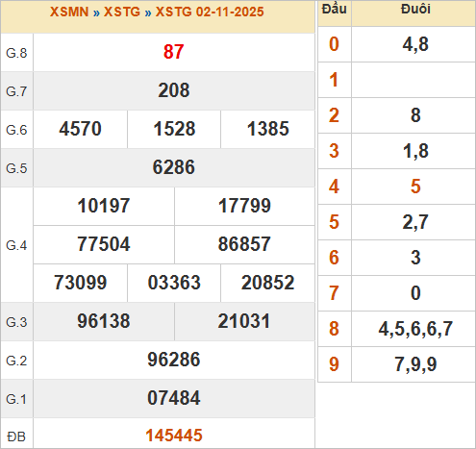Click the Đuôi column header
Image resolution: width=476 pixels, height=449 pixels.
pos(415,9)
